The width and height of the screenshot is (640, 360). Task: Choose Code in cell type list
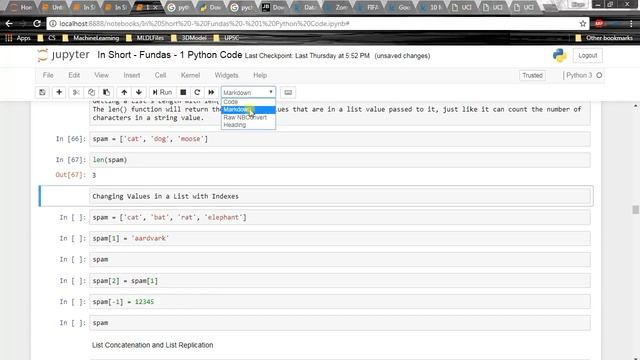coord(248,102)
